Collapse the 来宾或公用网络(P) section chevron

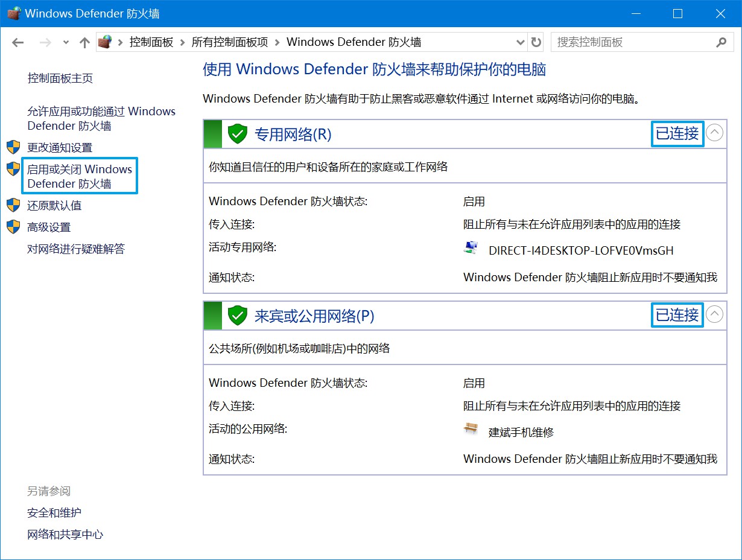(x=714, y=314)
